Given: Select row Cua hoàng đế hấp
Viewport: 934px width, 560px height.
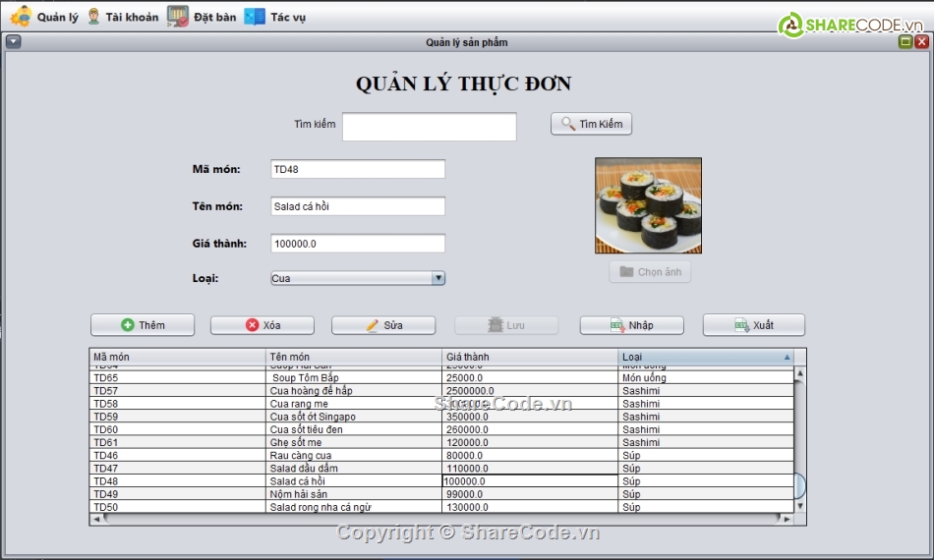Looking at the screenshot, I should coord(441,390).
